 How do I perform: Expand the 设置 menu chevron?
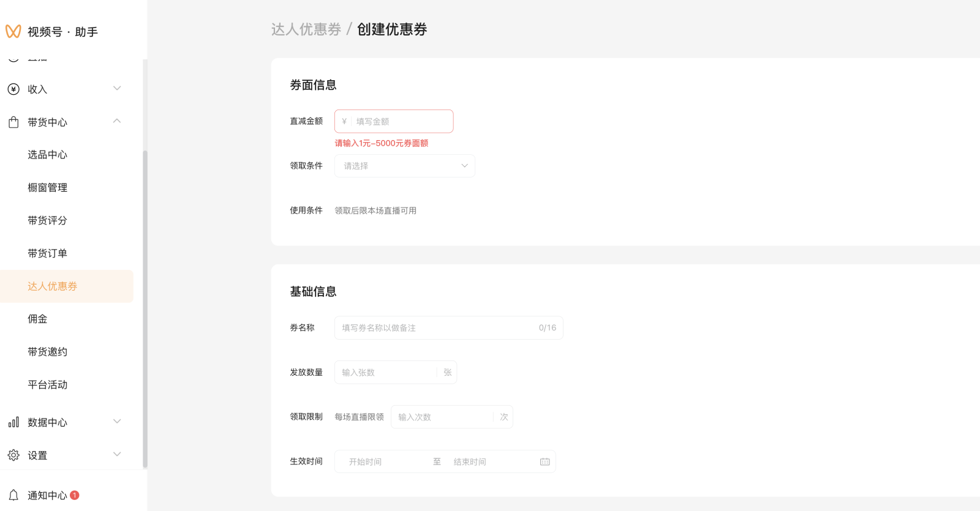pos(117,454)
